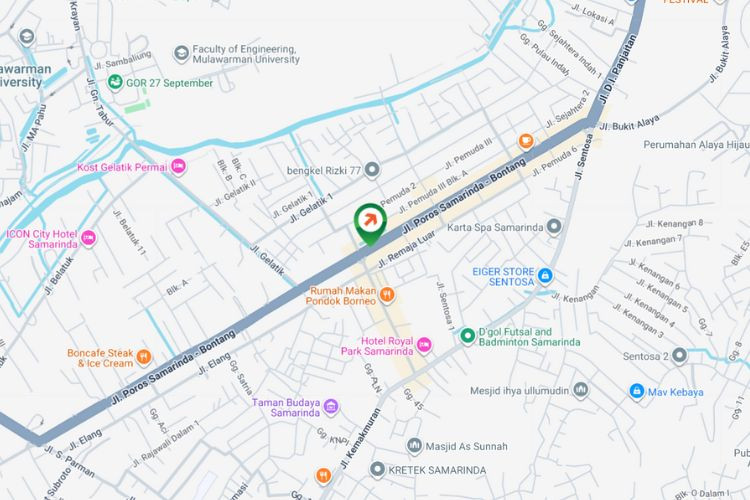Open the Faculty of Engineering university icon
The width and height of the screenshot is (750, 500).
pos(181,54)
